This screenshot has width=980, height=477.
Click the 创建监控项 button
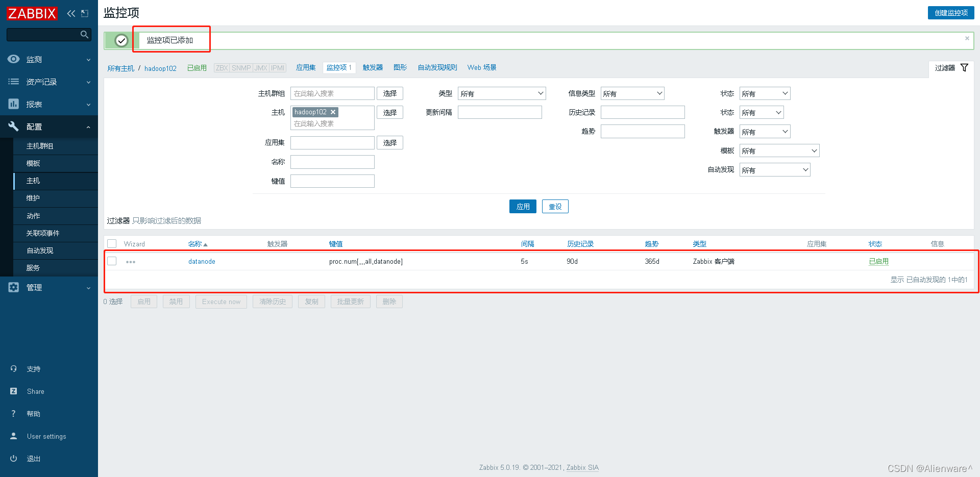(x=951, y=13)
